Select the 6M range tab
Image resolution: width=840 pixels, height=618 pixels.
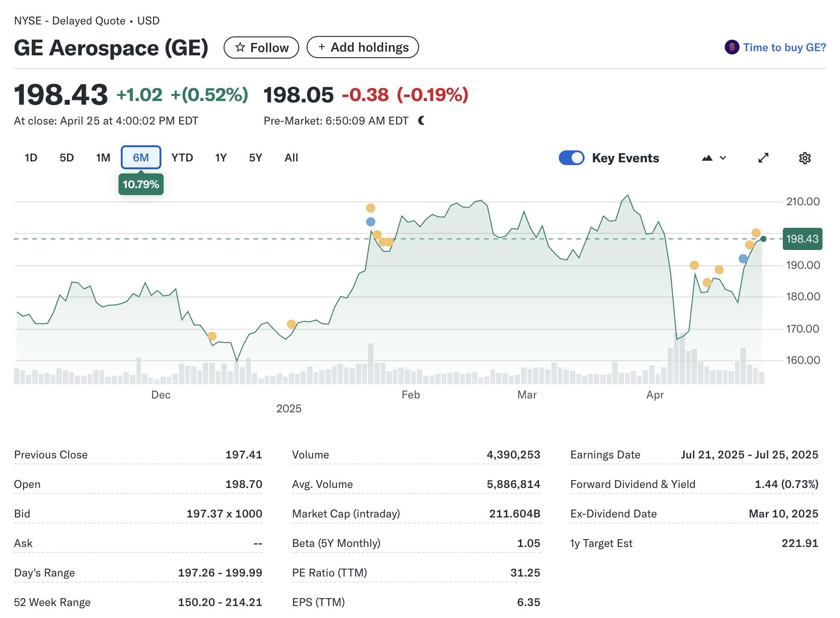(141, 158)
